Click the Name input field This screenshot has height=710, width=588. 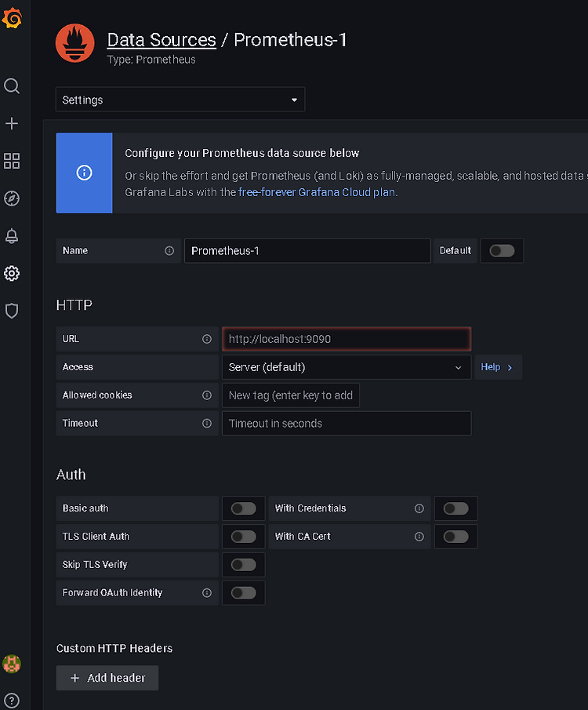pyautogui.click(x=307, y=250)
